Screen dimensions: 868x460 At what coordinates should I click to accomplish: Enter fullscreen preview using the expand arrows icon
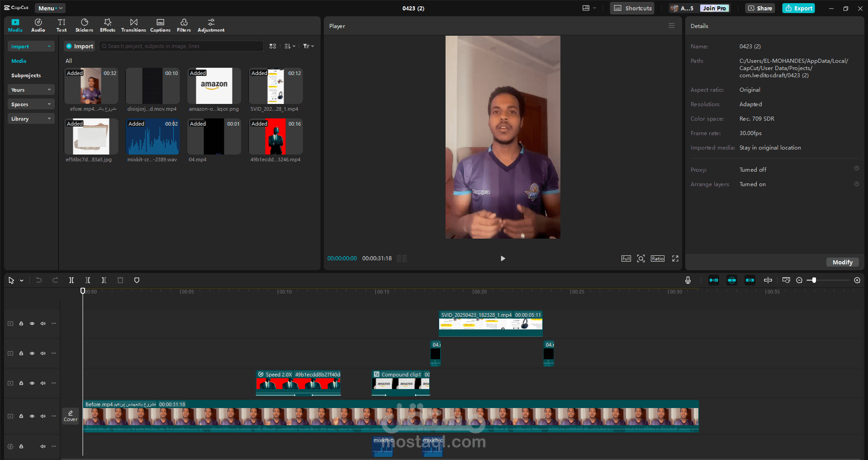coord(675,258)
